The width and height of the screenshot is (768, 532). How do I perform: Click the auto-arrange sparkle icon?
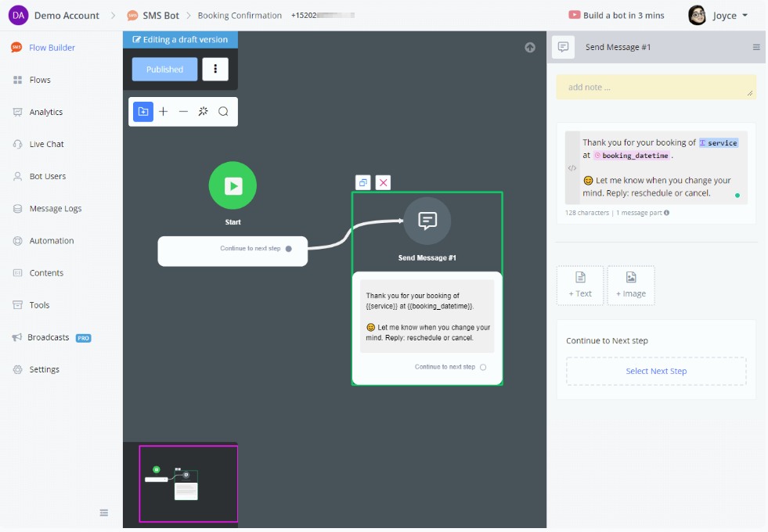[204, 112]
